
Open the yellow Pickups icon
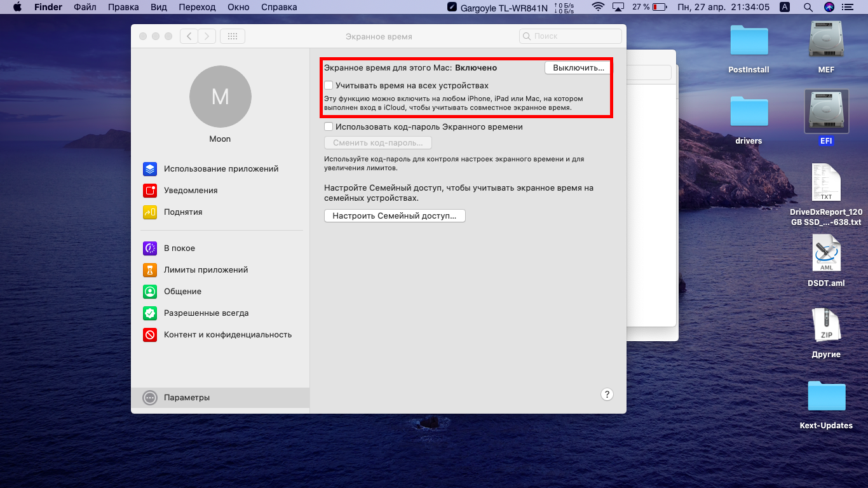pyautogui.click(x=150, y=212)
